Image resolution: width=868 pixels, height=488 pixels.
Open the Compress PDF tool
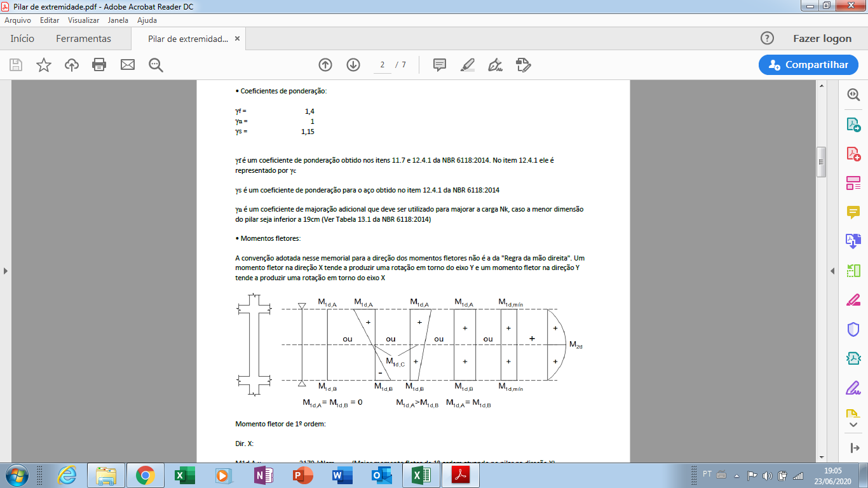(x=853, y=358)
